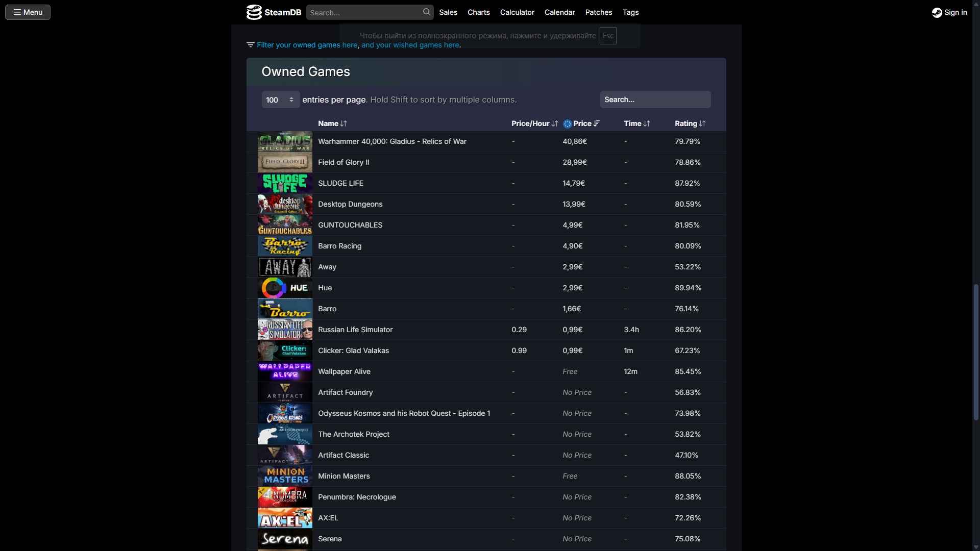Image resolution: width=980 pixels, height=551 pixels.
Task: Open the entries per page dropdown
Action: 280,99
